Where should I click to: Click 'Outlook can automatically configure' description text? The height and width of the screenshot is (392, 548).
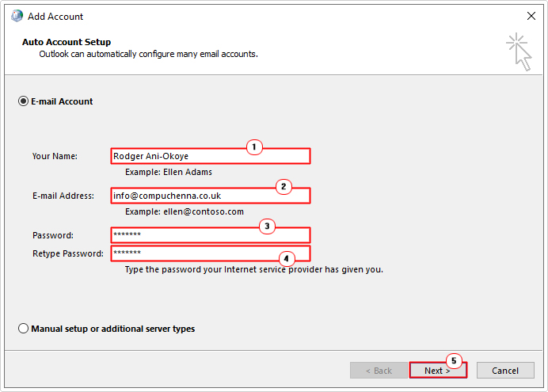point(149,54)
